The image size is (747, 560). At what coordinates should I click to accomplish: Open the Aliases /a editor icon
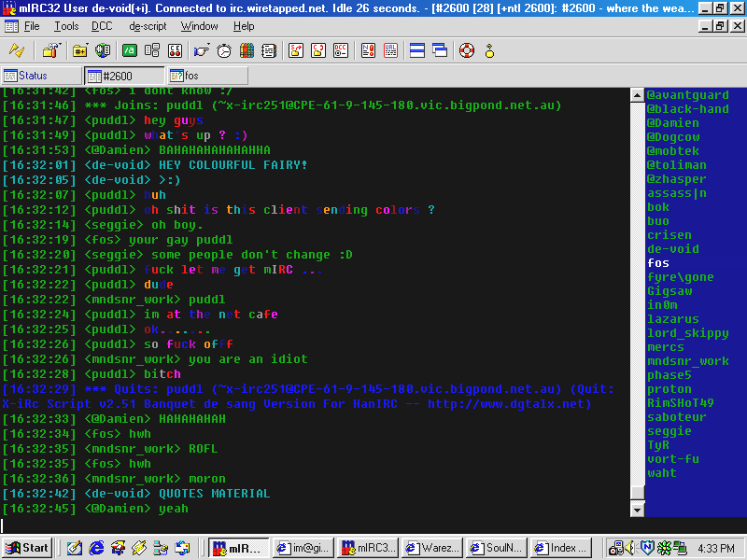[130, 50]
